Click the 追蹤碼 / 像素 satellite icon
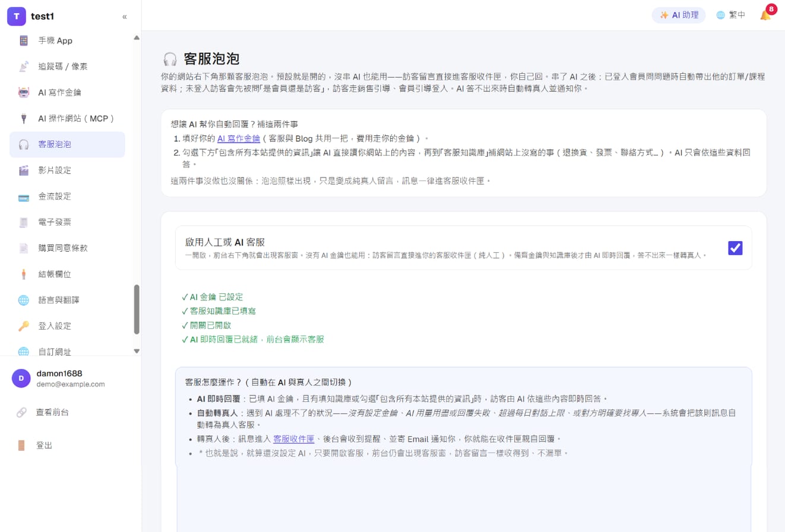This screenshot has height=532, width=785. (x=24, y=66)
